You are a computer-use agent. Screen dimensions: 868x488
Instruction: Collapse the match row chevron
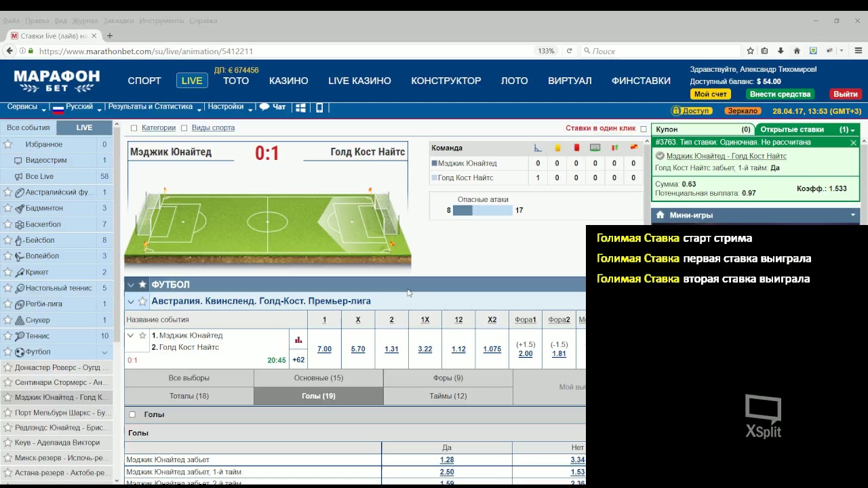131,335
